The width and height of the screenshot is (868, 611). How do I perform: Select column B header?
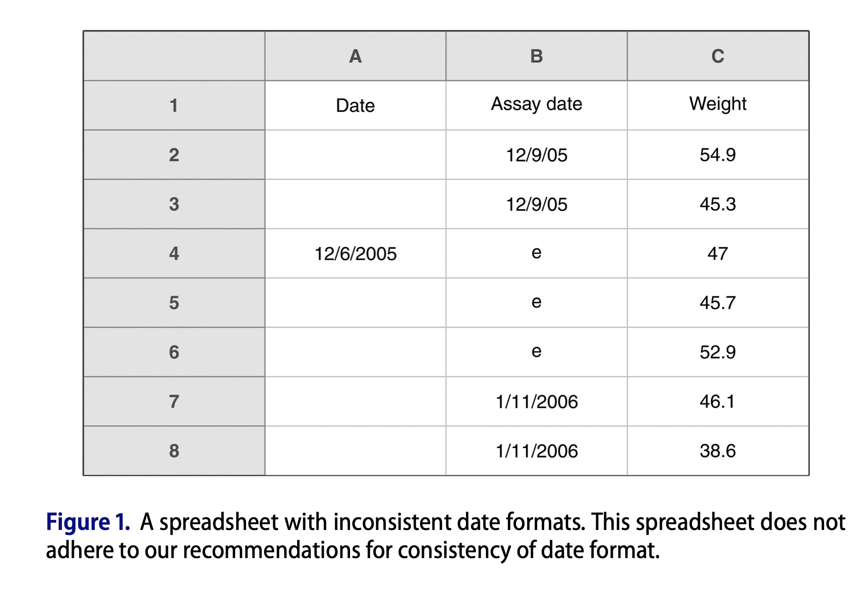point(537,56)
